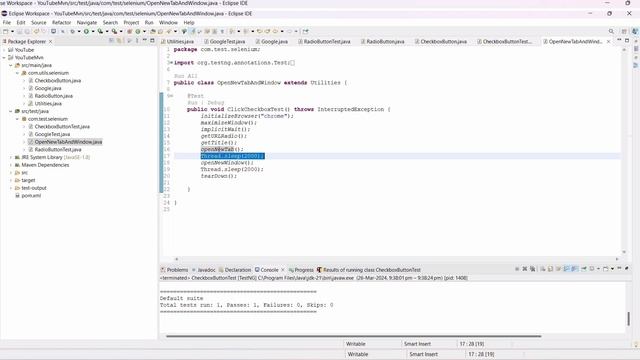The image size is (640, 360).
Task: Click the Console vertical scrollbar thumb
Action: coord(629,318)
